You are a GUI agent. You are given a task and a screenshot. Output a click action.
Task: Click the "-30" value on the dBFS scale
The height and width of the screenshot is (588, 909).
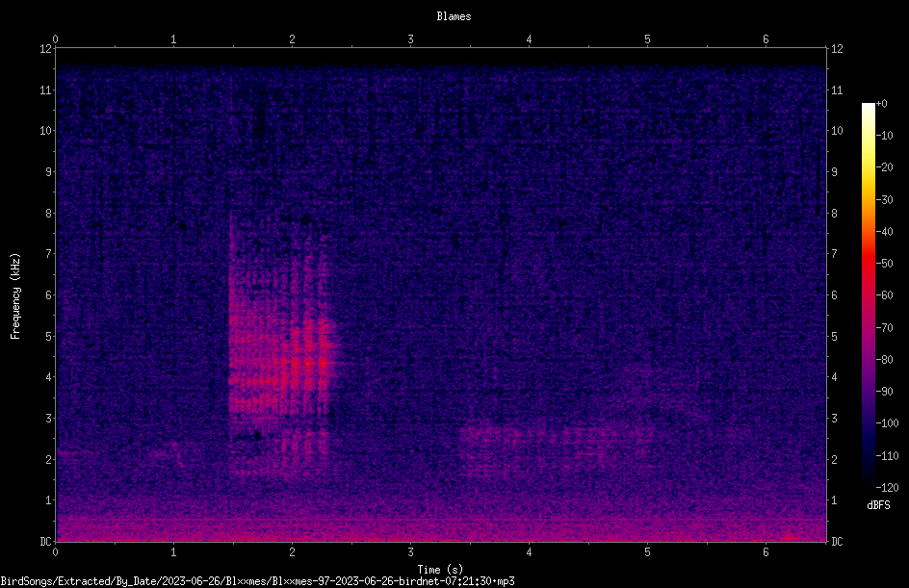(885, 199)
